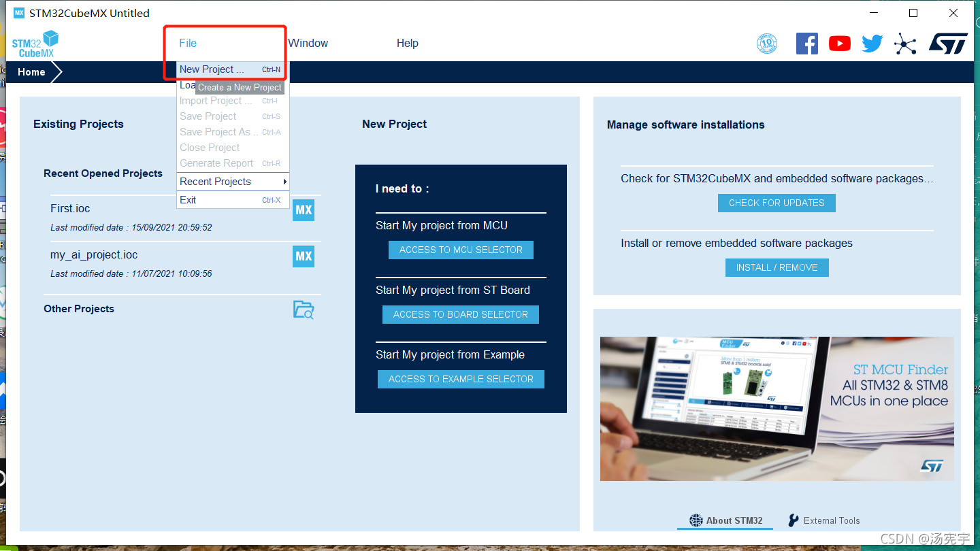Click First.ioc last modified date text
Image resolution: width=980 pixels, height=551 pixels.
131,227
